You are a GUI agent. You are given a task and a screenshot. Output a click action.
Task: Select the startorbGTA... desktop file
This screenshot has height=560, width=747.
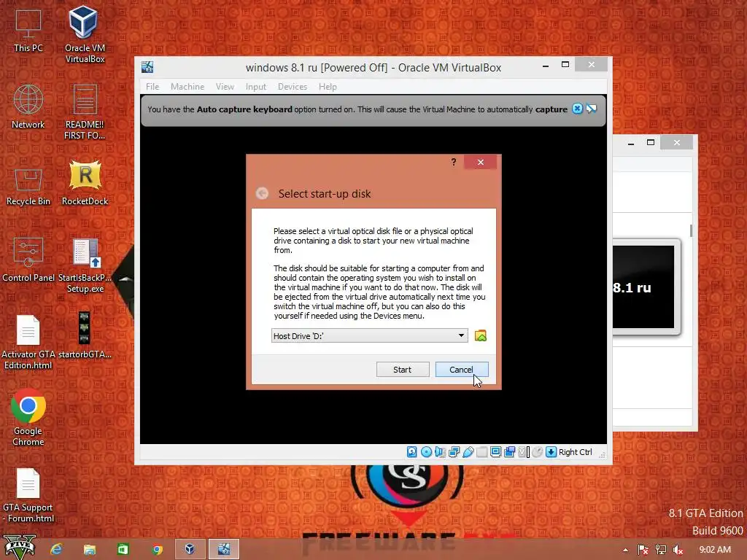[x=85, y=335]
